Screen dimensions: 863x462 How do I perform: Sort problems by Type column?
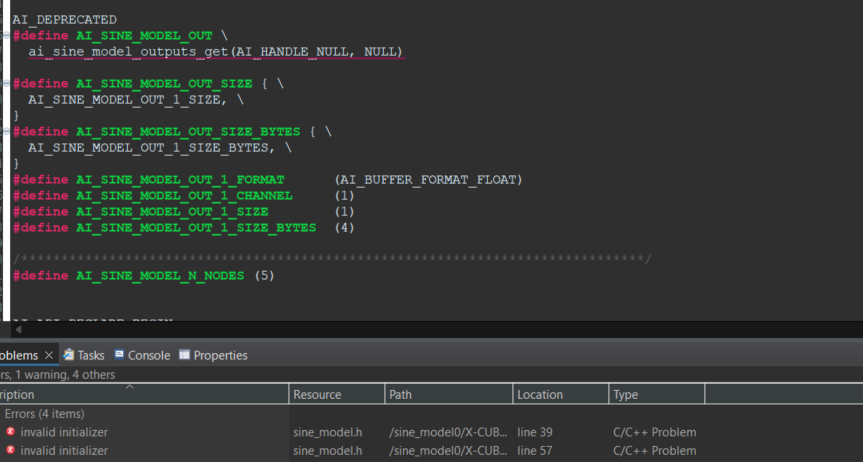tap(657, 394)
